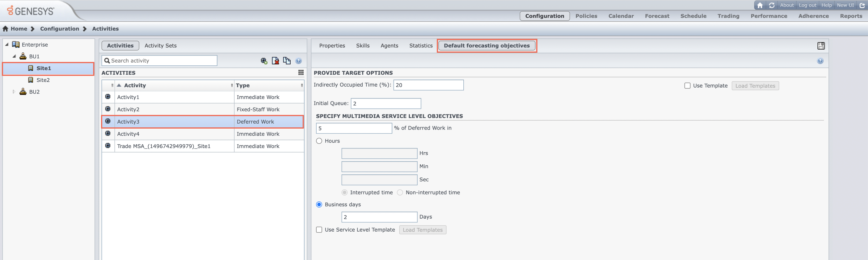Expand the BU2 tree node
This screenshot has width=868, height=260.
click(x=14, y=92)
